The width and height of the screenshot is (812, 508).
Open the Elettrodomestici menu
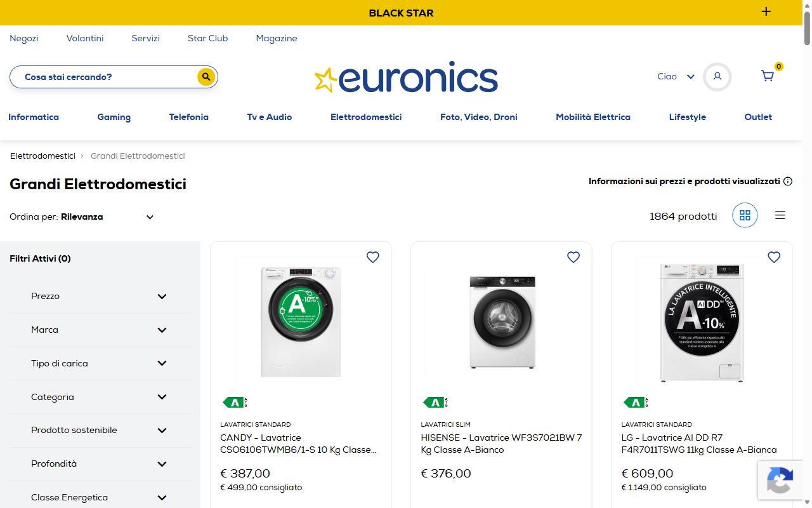366,117
